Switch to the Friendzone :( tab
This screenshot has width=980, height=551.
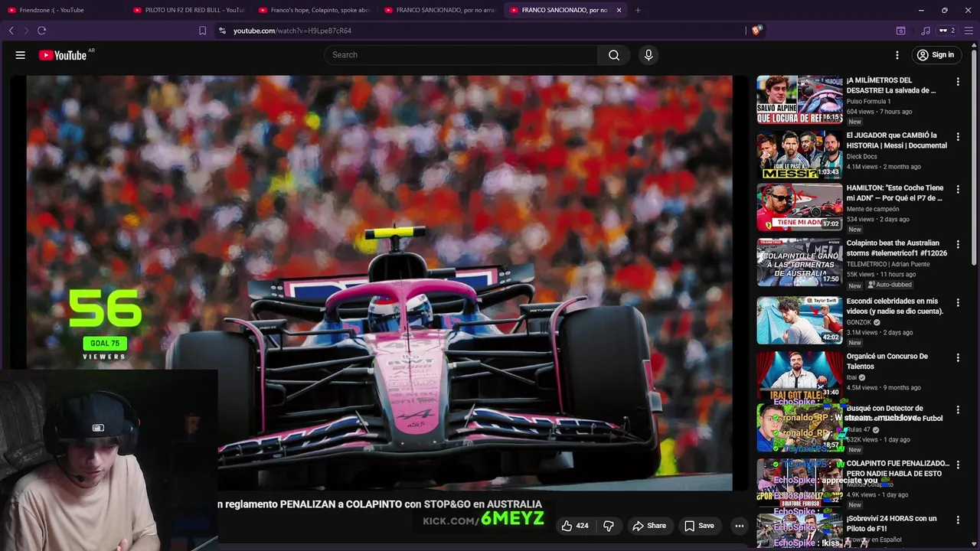(x=64, y=10)
